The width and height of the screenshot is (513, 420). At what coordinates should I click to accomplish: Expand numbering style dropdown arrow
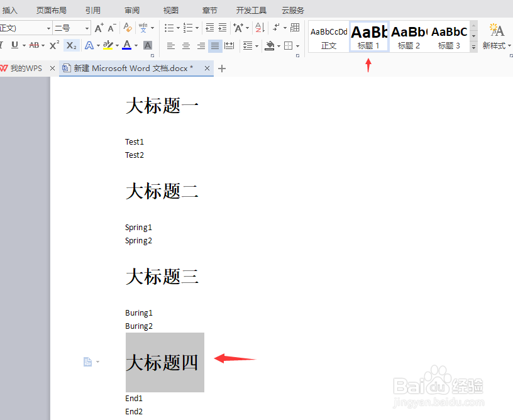197,28
